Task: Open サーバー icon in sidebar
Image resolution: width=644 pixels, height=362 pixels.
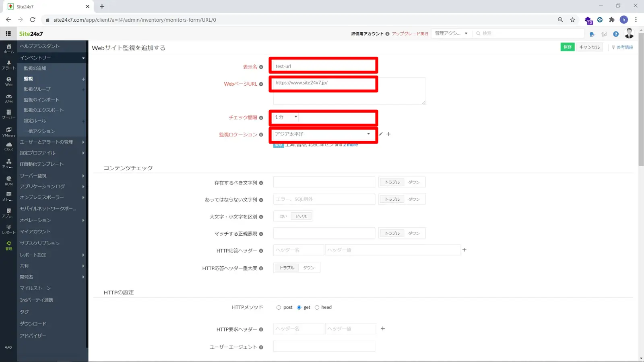Action: (x=8, y=114)
